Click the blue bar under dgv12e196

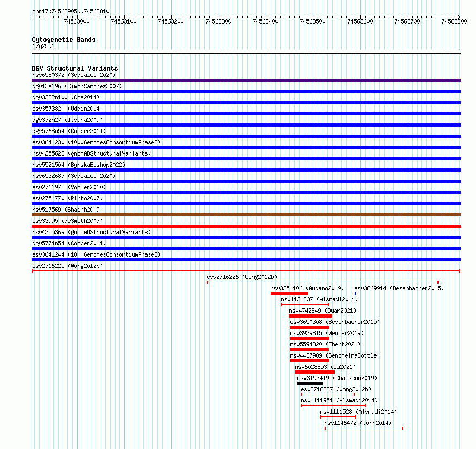tap(246, 91)
